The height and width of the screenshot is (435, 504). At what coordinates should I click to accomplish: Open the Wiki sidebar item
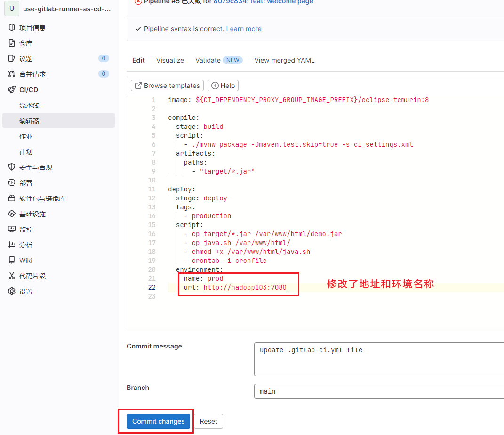click(26, 261)
